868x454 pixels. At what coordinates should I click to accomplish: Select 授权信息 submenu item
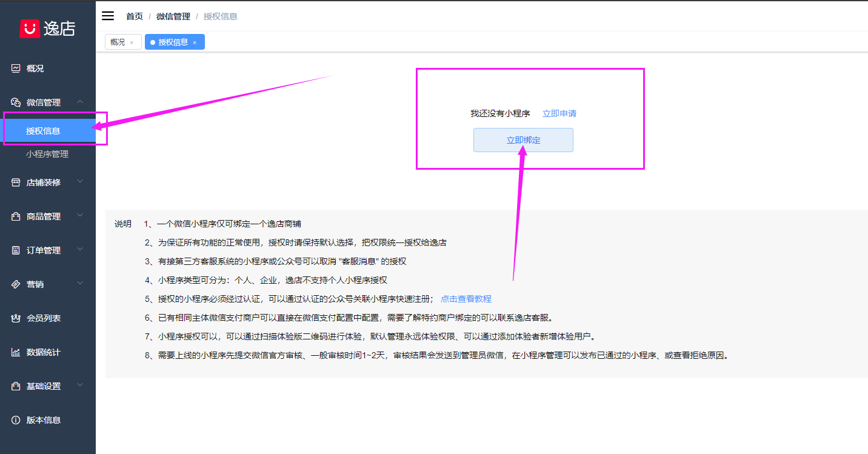point(48,131)
